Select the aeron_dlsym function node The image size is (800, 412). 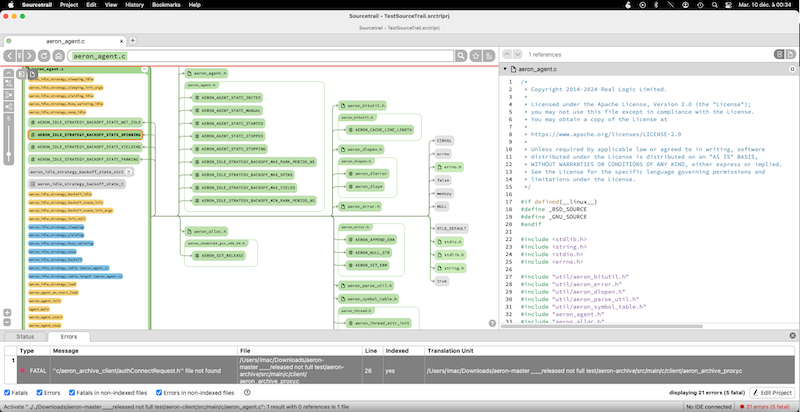(x=364, y=187)
